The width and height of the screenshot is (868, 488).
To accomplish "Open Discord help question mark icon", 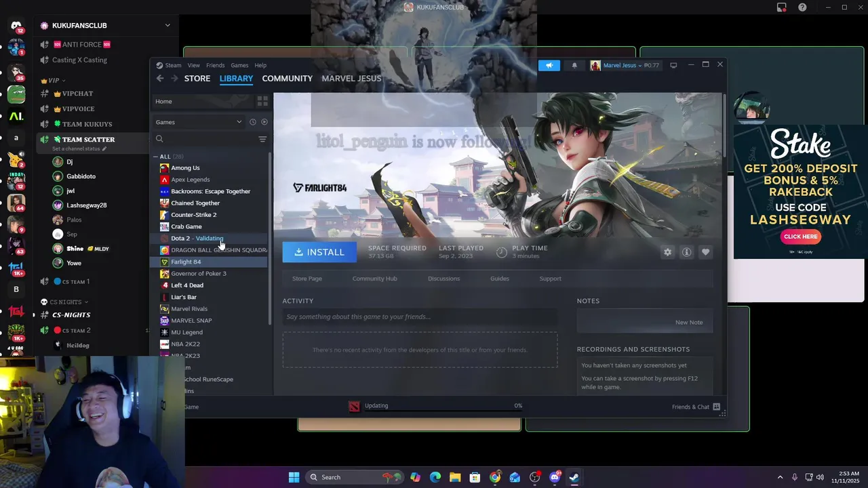I will 803,7.
